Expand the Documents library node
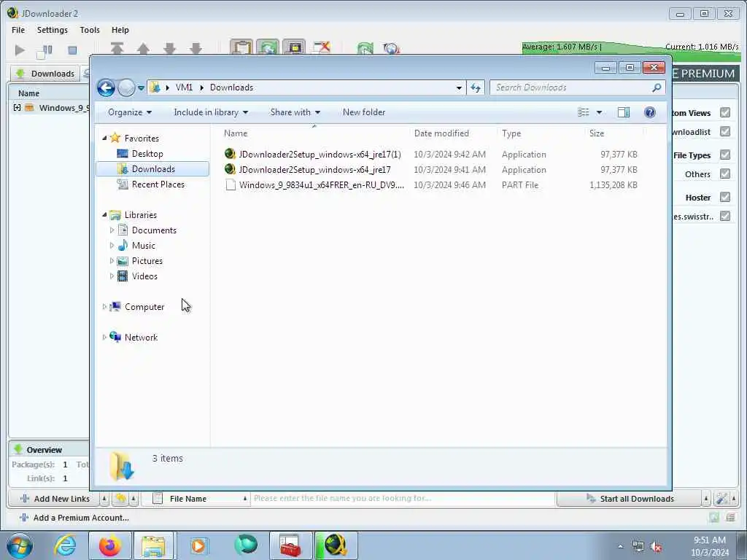This screenshot has width=747, height=560. click(x=112, y=230)
